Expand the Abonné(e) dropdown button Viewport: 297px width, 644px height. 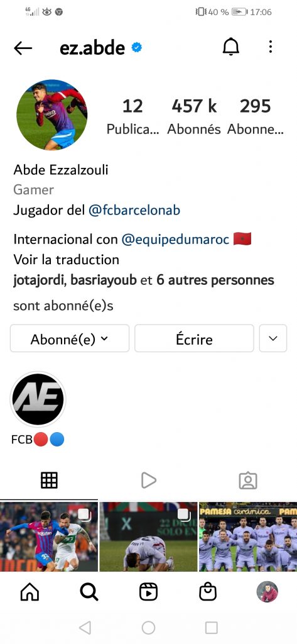click(69, 338)
